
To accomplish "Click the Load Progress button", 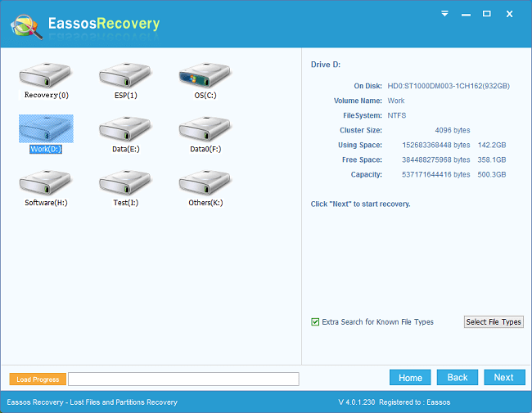I will pyautogui.click(x=38, y=379).
